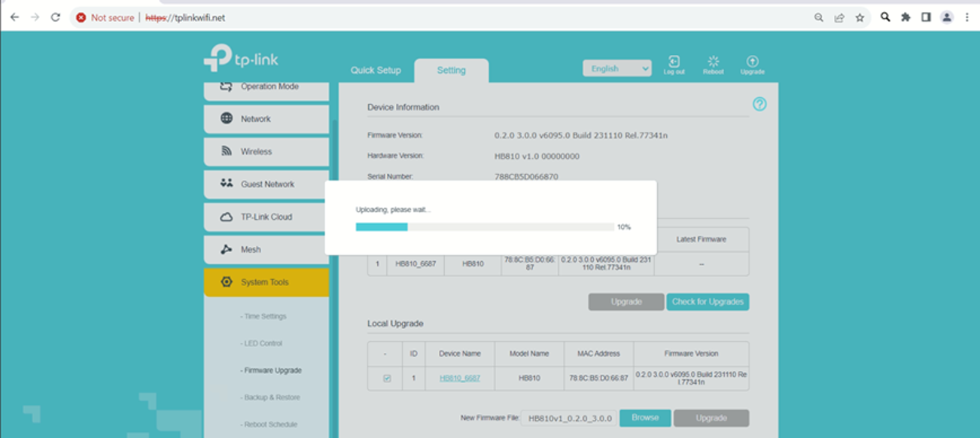
Task: Open the Wireless menu
Action: [266, 151]
